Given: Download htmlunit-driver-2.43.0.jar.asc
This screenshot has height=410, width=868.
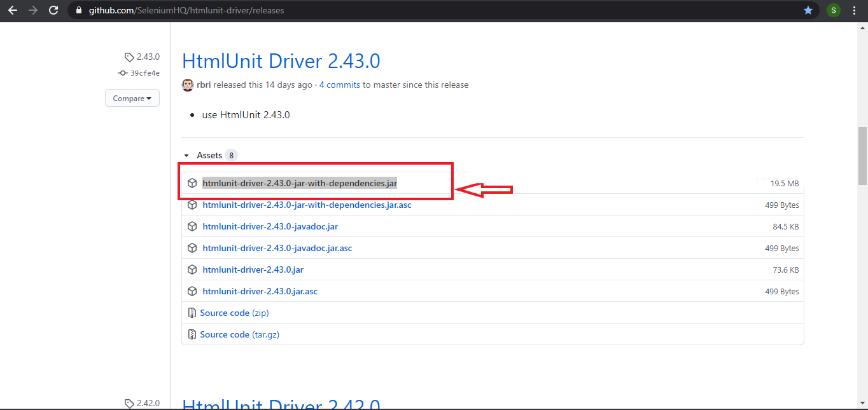Looking at the screenshot, I should click(260, 291).
